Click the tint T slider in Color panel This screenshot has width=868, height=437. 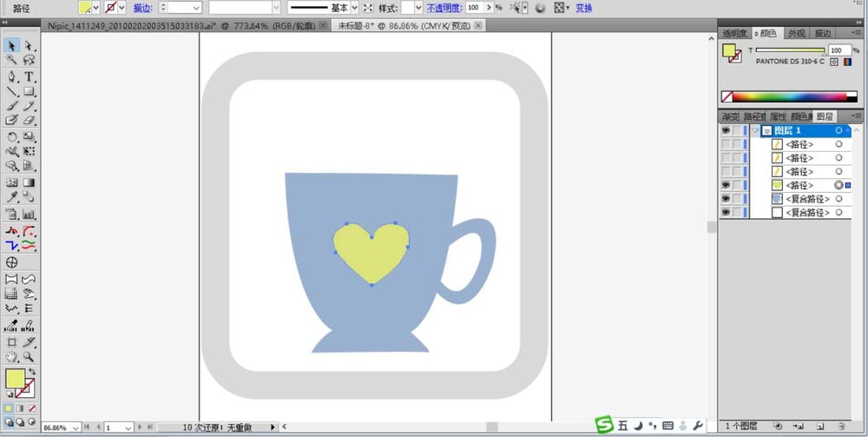[791, 50]
